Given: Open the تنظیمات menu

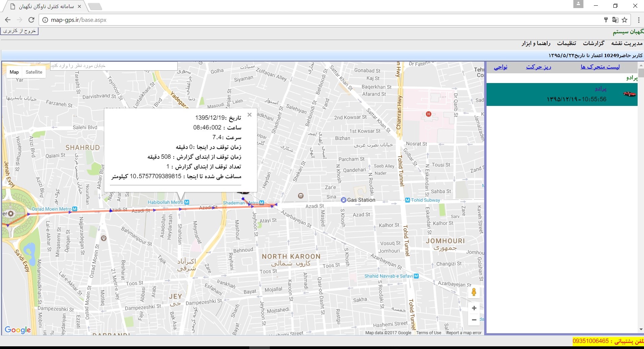Looking at the screenshot, I should (x=567, y=43).
